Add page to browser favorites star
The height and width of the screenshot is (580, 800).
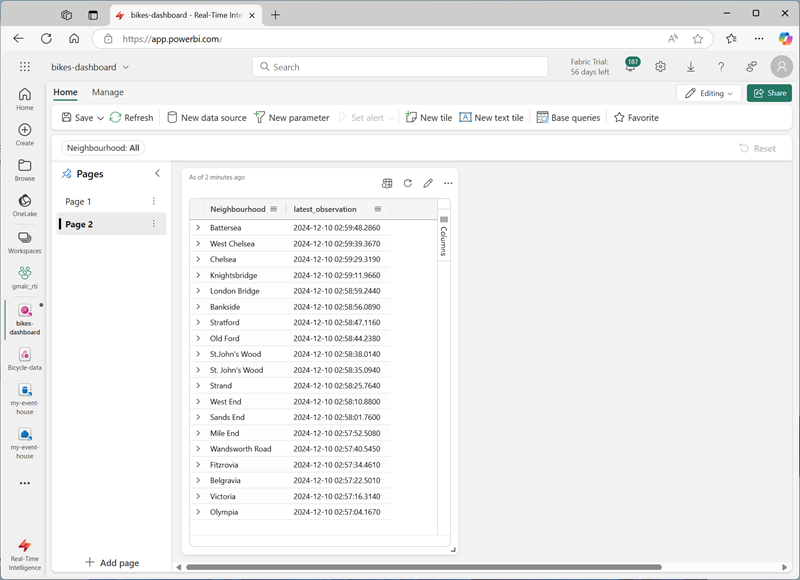697,39
